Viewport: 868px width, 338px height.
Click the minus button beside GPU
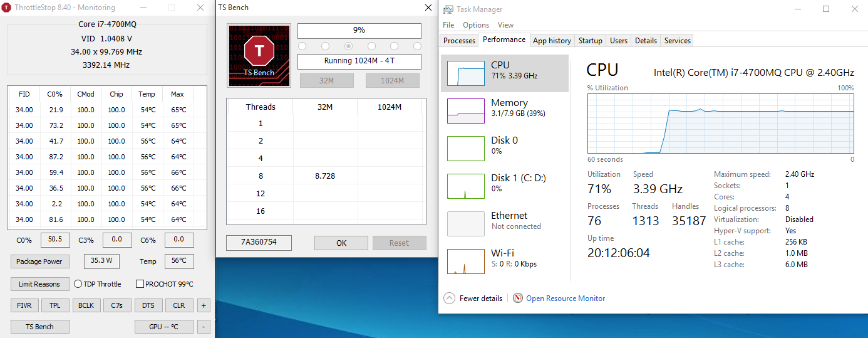204,327
